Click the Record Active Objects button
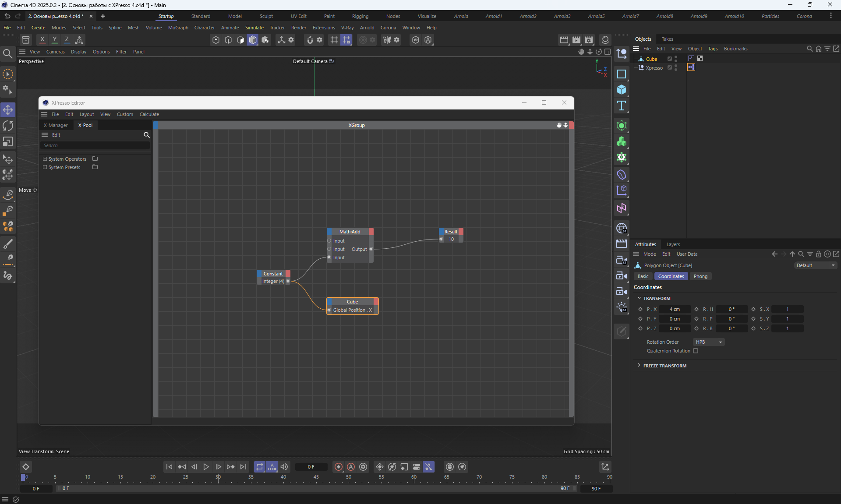The width and height of the screenshot is (841, 504). click(338, 467)
